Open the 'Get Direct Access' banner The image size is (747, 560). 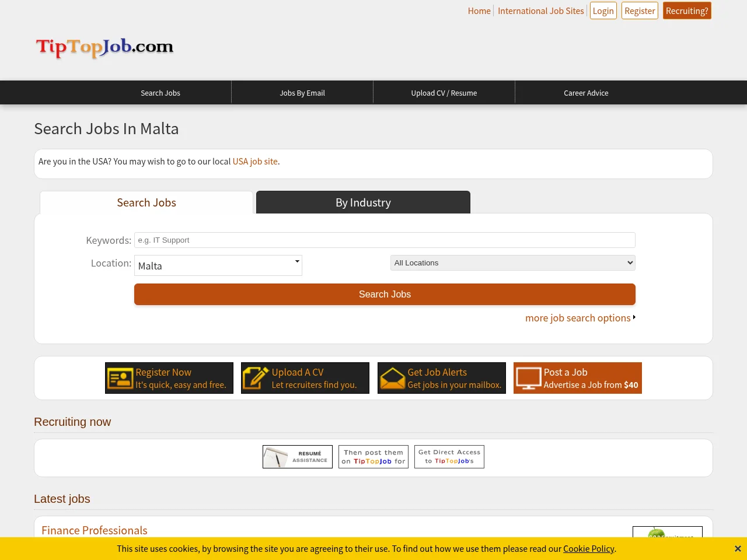coord(449,457)
